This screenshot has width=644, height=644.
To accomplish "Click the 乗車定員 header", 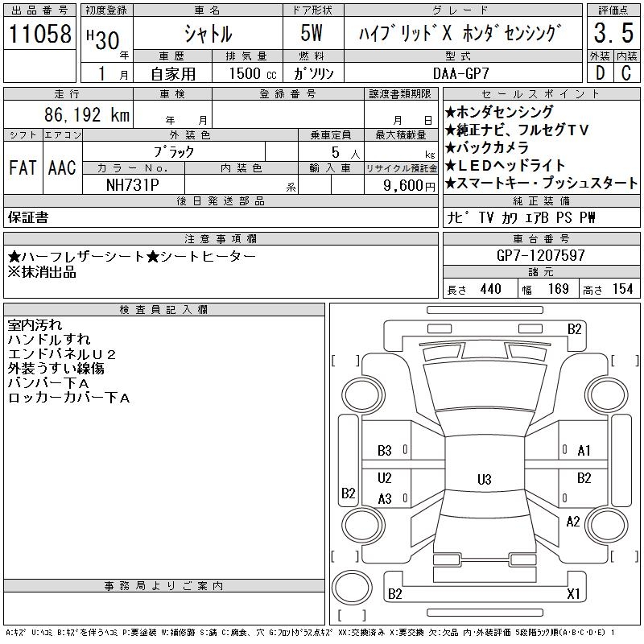I will [x=331, y=134].
